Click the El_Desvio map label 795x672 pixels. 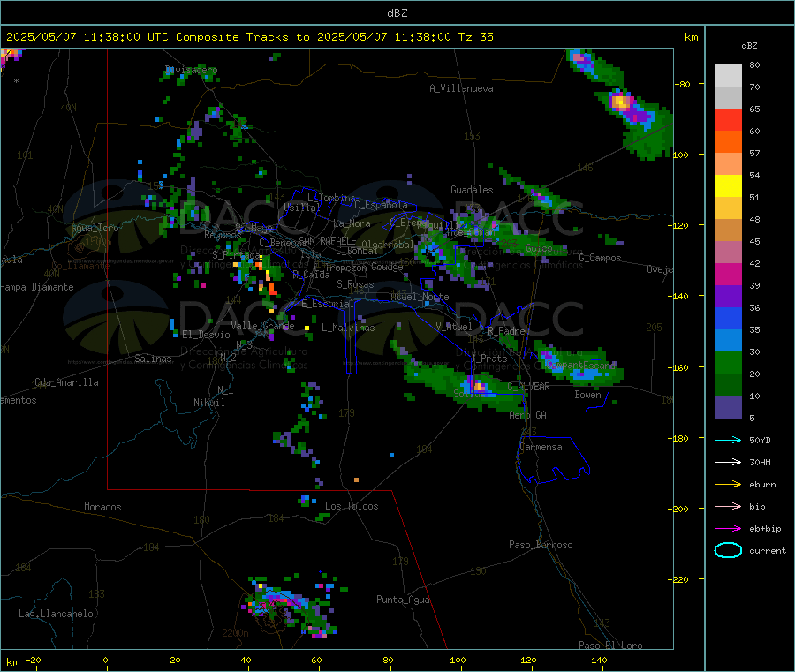point(207,335)
